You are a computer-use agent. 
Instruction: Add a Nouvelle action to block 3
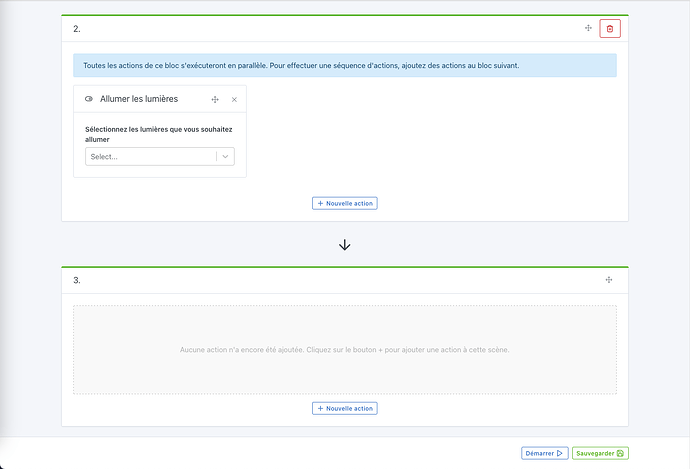[345, 408]
